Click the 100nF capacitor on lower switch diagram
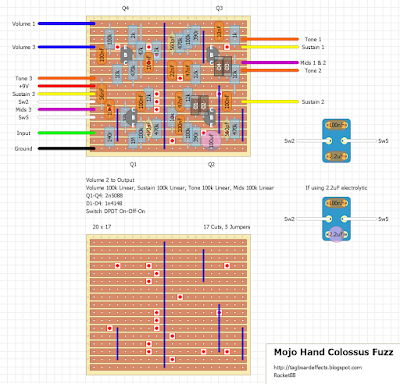The width and height of the screenshot is (400, 384). click(336, 203)
